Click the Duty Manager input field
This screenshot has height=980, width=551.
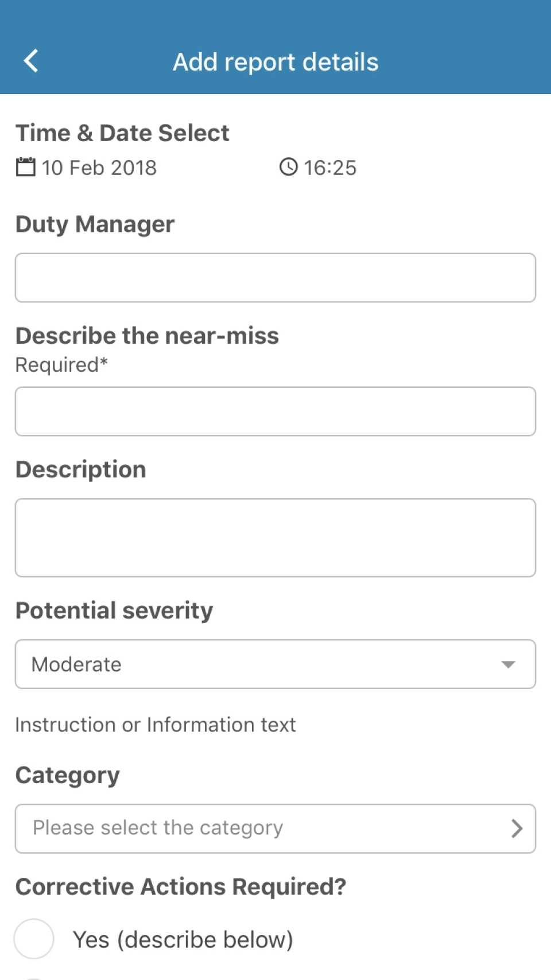click(x=275, y=277)
